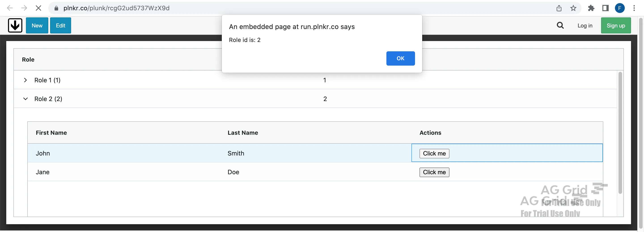Click the Edit button
This screenshot has height=232, width=644.
(x=61, y=25)
